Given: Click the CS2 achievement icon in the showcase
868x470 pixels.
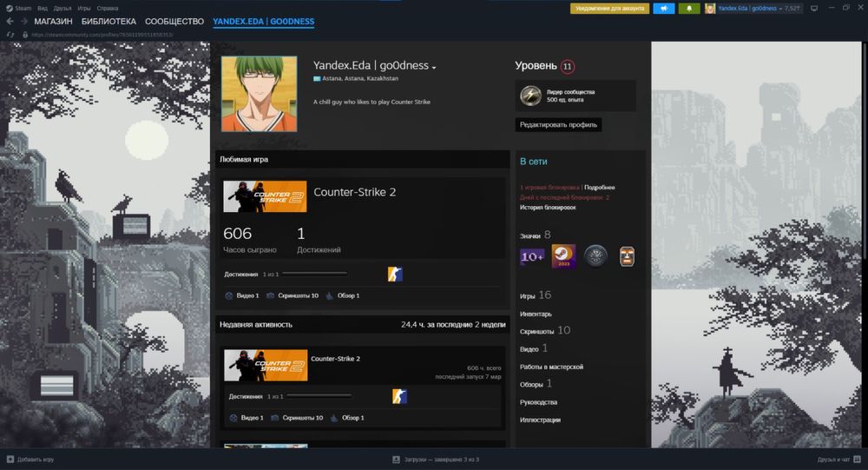Looking at the screenshot, I should (395, 275).
